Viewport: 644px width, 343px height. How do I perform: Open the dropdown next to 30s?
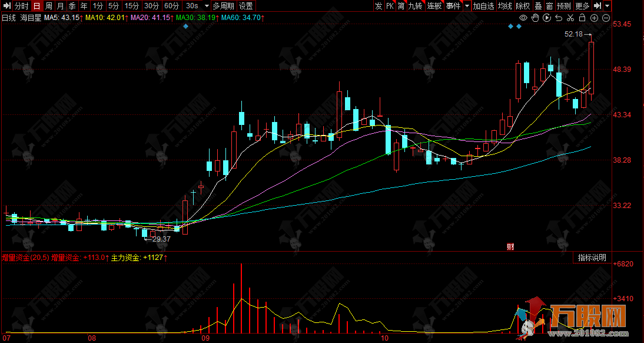click(206, 6)
